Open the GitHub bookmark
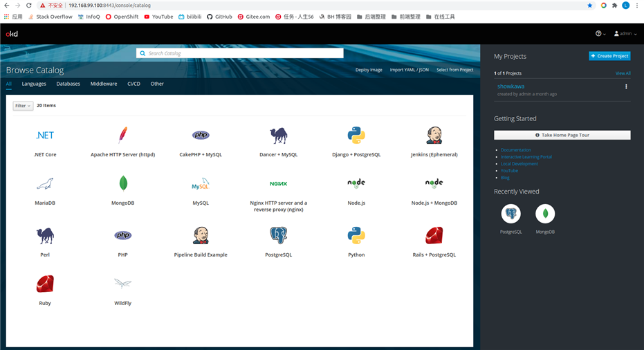The image size is (644, 350). click(x=219, y=17)
